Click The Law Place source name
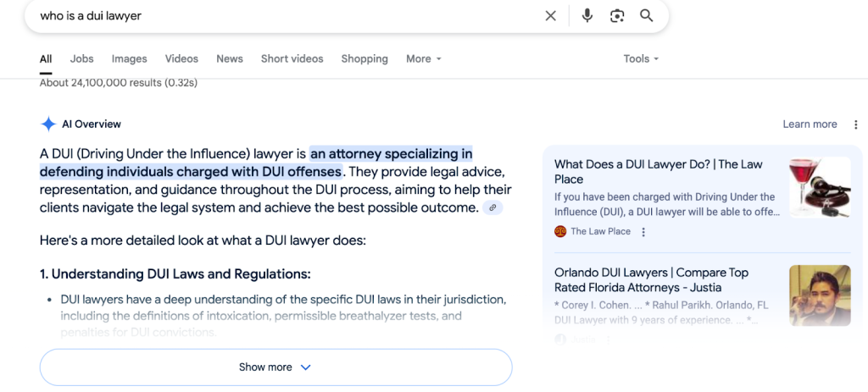Screen dimensions: 868x392 coord(601,232)
